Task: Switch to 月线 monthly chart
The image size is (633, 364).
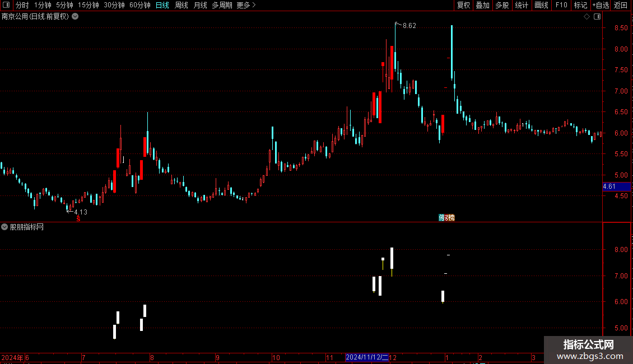Action: point(200,5)
